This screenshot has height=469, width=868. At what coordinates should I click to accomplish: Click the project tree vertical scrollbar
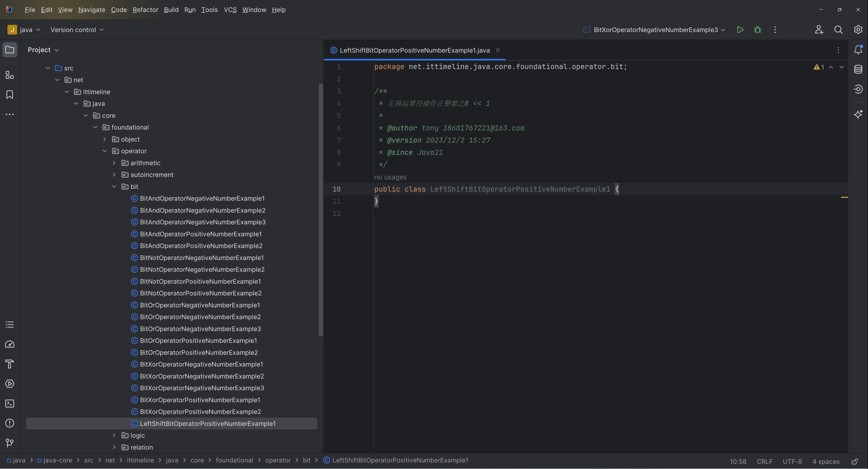coord(320,209)
